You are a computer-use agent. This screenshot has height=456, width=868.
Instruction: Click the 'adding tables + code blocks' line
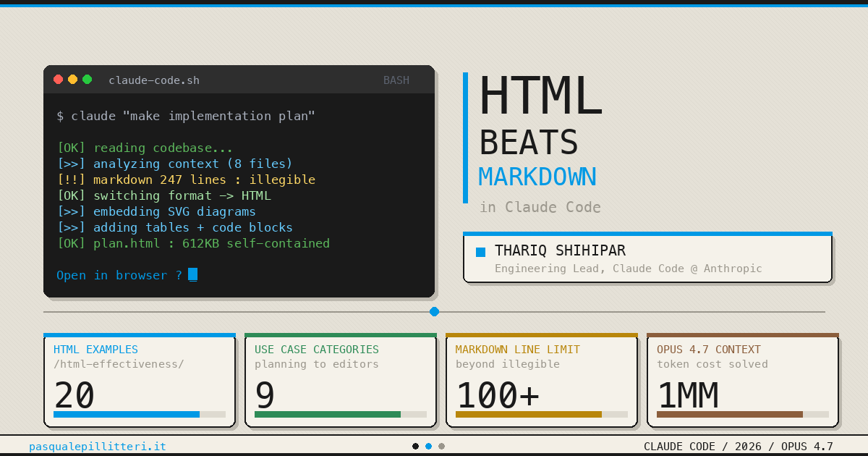pyautogui.click(x=193, y=227)
